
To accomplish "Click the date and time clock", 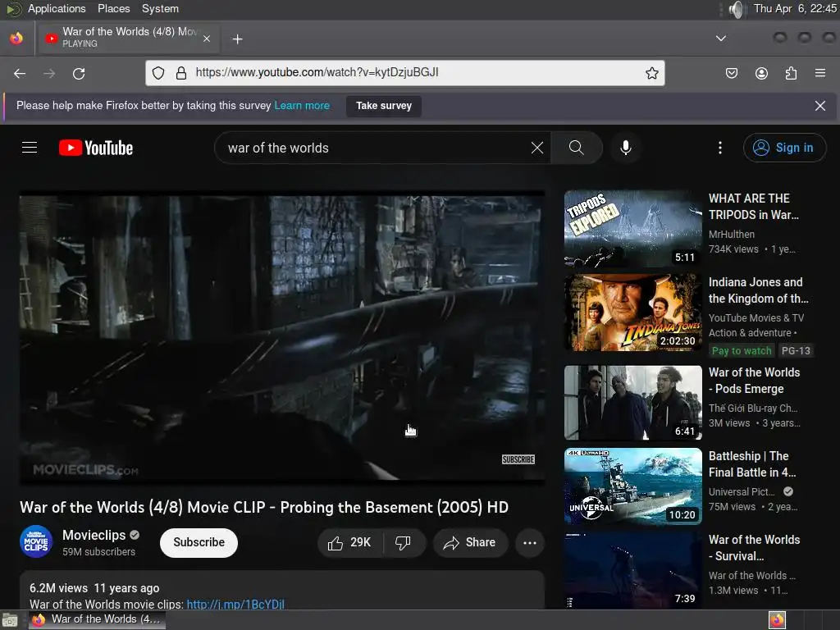I will click(794, 8).
